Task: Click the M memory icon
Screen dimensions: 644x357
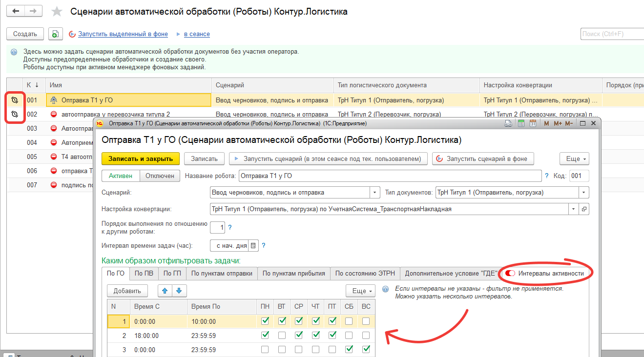Action: 546,123
